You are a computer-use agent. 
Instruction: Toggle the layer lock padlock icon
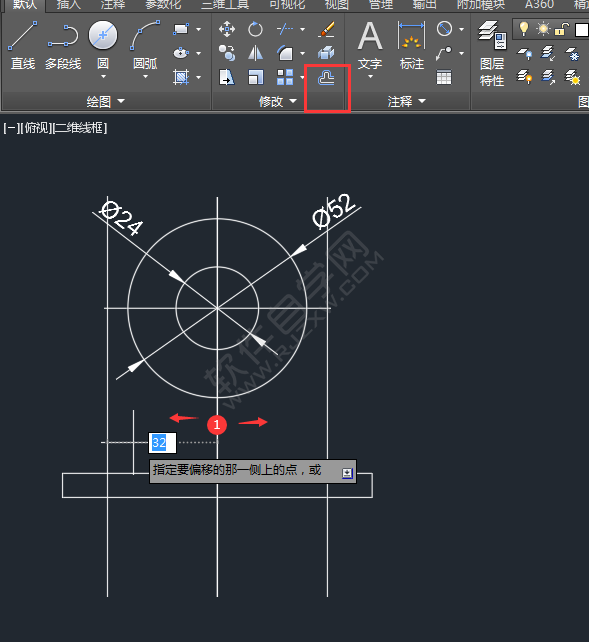pos(562,29)
